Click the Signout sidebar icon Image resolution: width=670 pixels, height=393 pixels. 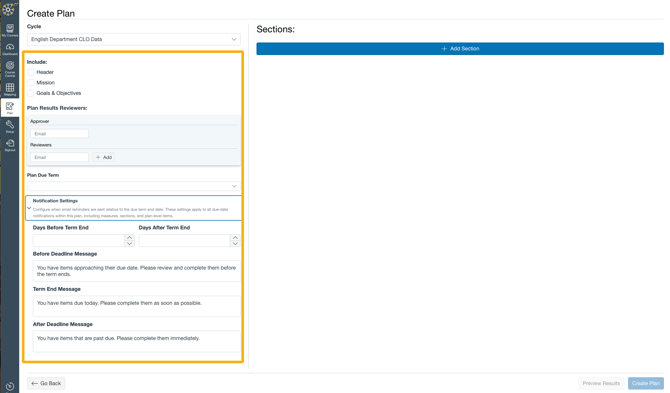tap(10, 145)
